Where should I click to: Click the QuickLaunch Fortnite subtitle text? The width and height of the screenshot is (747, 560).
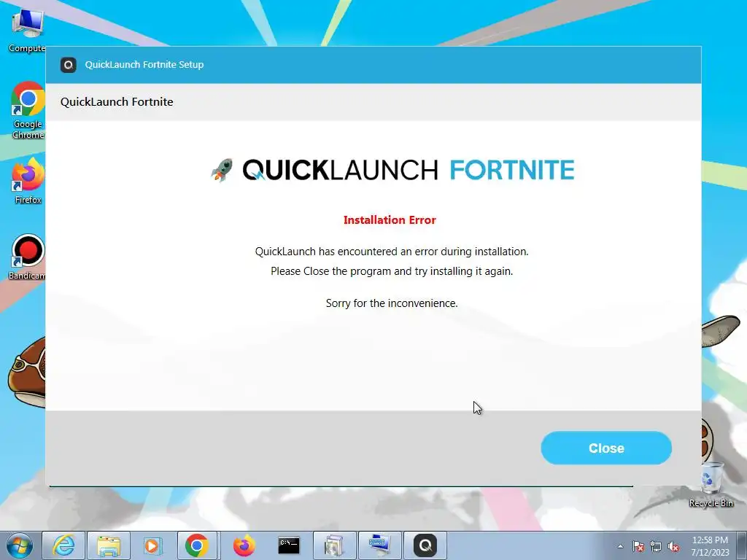117,102
